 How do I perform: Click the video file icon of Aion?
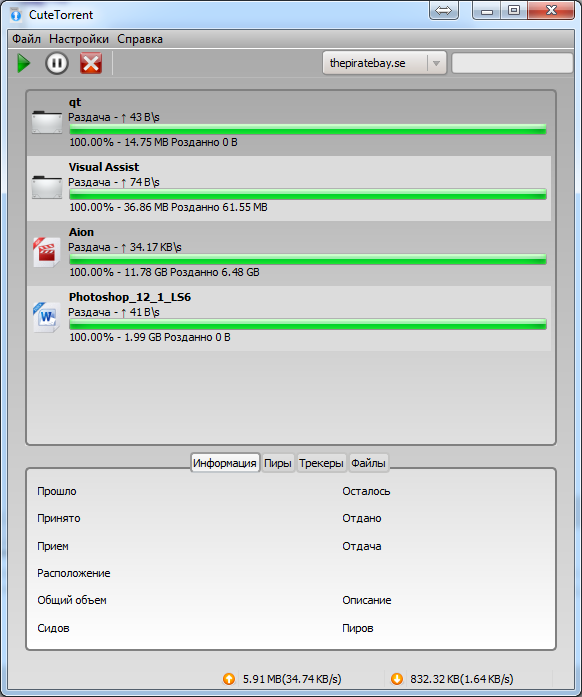47,252
